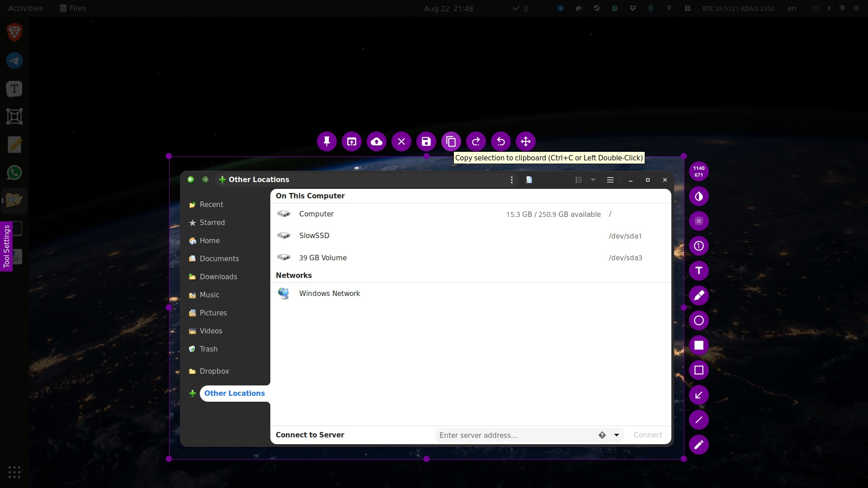This screenshot has width=868, height=488.
Task: Copy the selection to the clipboard
Action: point(451,142)
